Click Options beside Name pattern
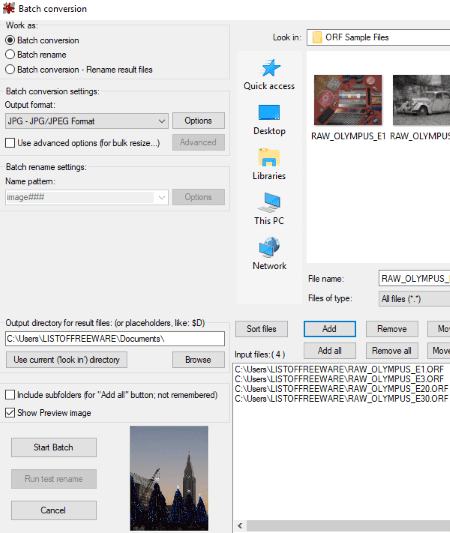Viewport: 450px width, 533px height. coord(198,197)
